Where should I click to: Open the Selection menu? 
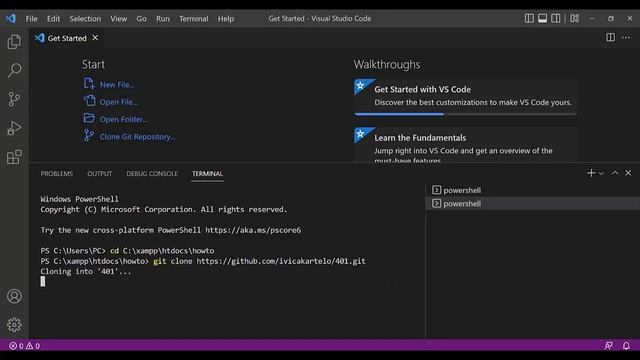pyautogui.click(x=85, y=19)
